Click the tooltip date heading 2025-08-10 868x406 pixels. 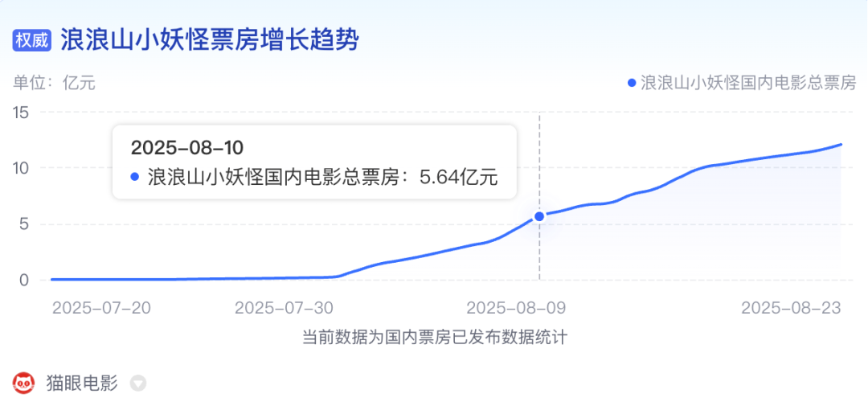186,148
